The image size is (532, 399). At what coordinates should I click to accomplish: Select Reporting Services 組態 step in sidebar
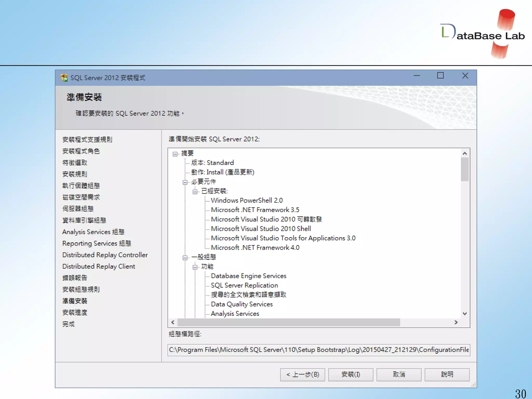[x=97, y=243]
